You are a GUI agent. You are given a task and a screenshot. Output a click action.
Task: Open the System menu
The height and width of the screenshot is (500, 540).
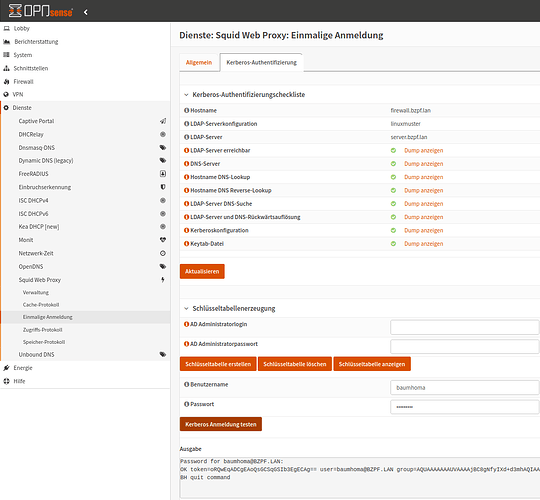(x=23, y=55)
